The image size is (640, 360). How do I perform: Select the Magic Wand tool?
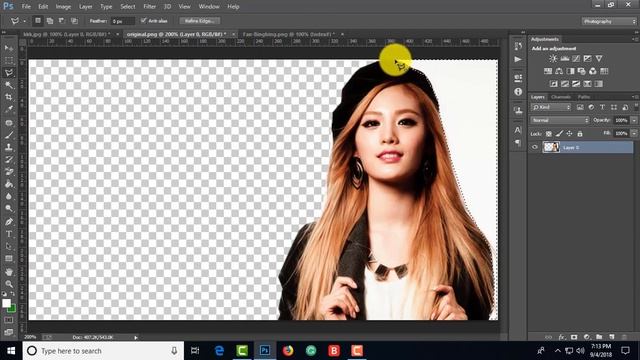pos(9,85)
